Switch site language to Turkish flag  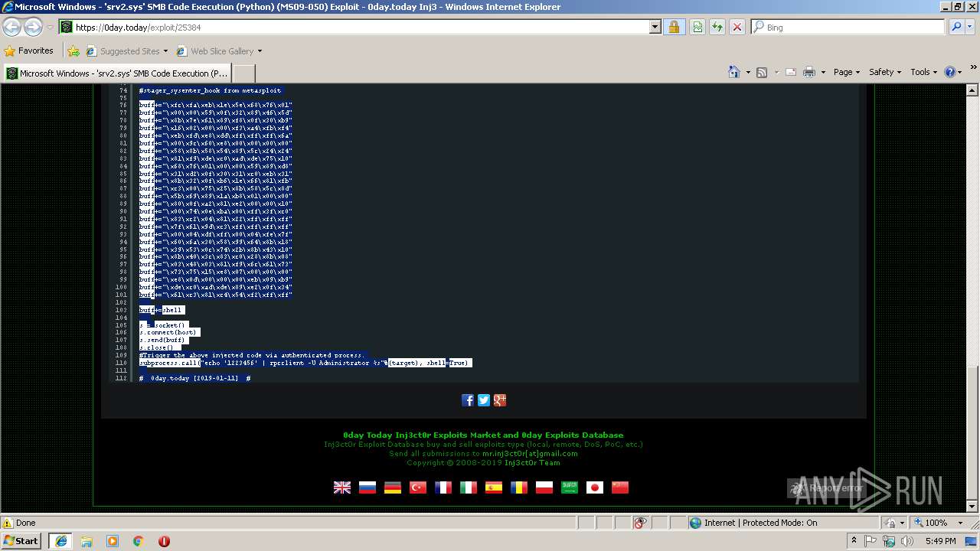pos(418,487)
